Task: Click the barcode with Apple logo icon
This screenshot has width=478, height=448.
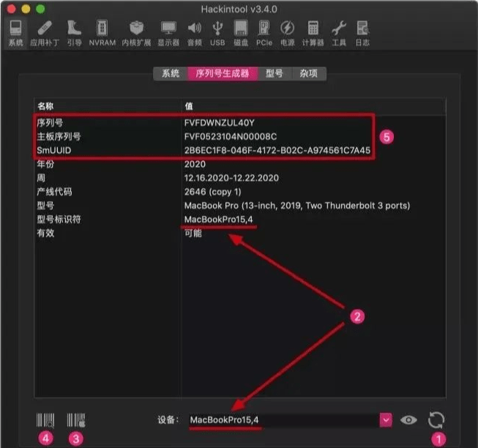Action: tap(76, 420)
